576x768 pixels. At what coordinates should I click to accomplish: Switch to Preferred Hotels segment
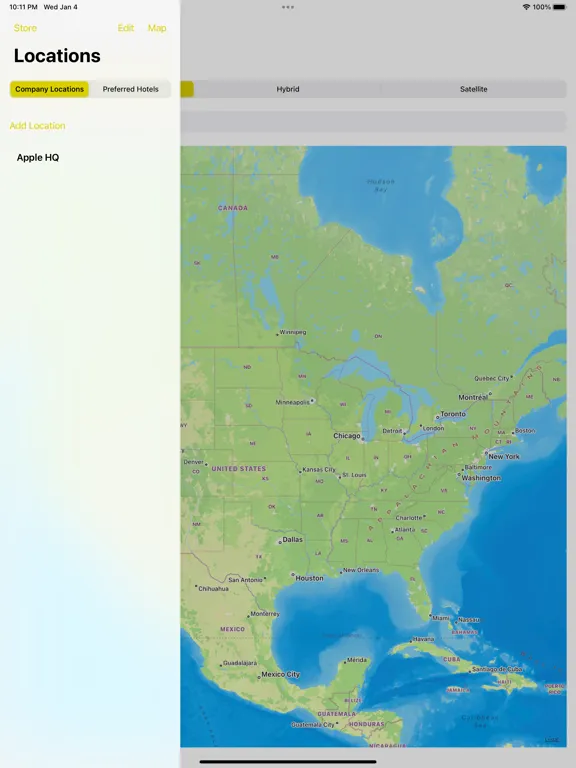[x=130, y=89]
